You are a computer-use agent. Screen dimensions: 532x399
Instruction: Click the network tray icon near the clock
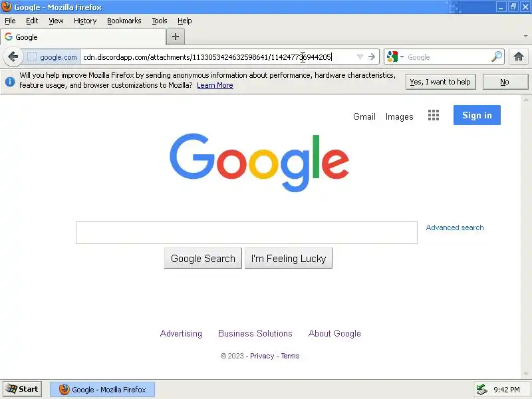pyautogui.click(x=481, y=390)
